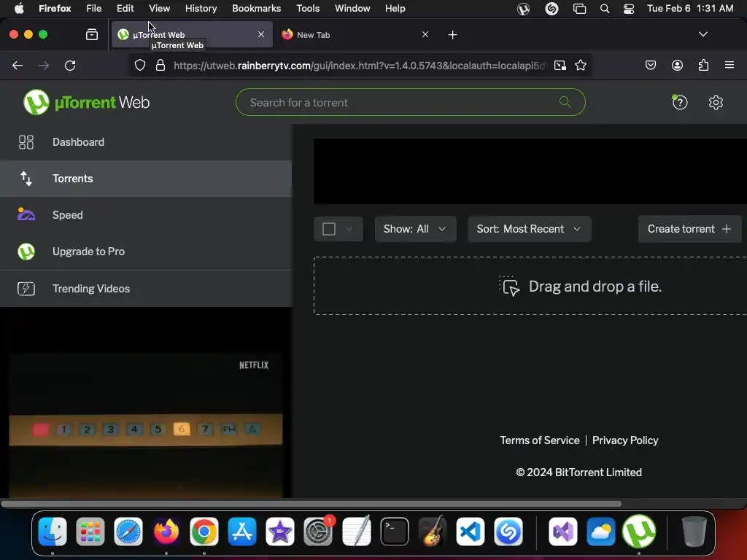The width and height of the screenshot is (747, 560).
Task: Close the New Tab tab
Action: pos(425,35)
